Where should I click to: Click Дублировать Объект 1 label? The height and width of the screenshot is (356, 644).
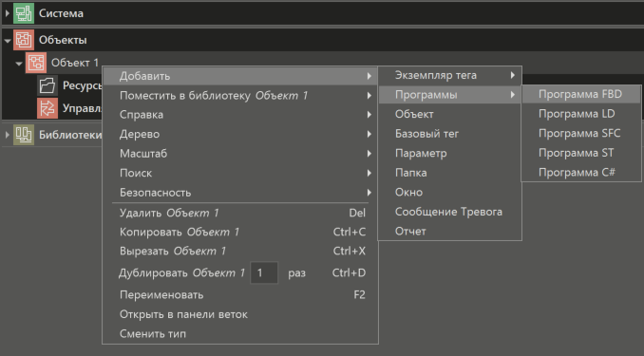coord(182,272)
